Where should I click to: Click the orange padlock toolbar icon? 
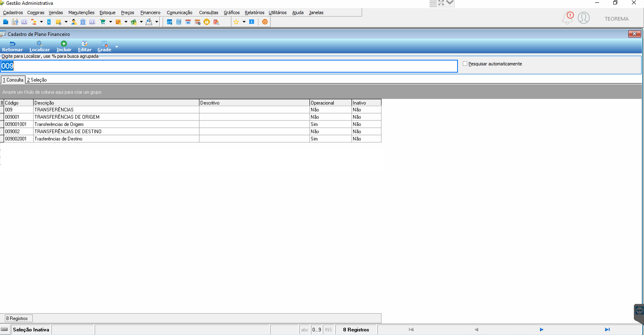tap(207, 22)
